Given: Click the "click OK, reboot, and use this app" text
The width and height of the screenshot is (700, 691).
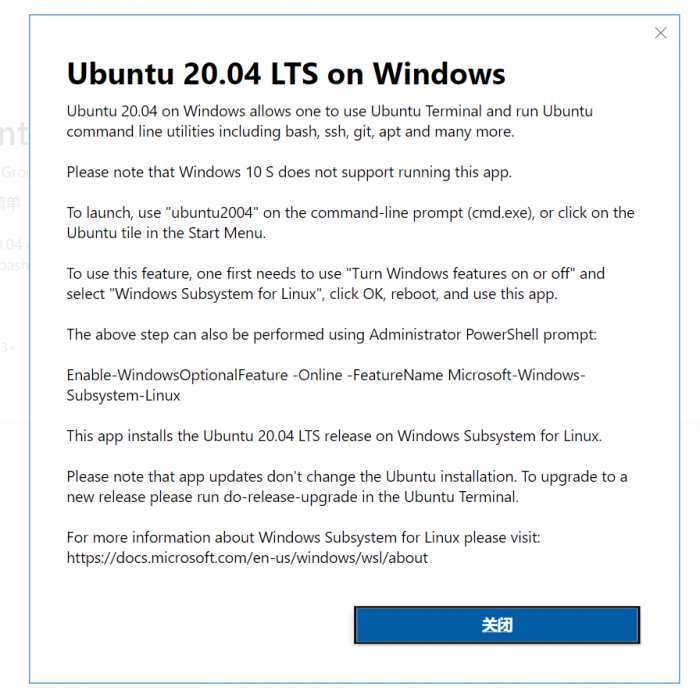Looking at the screenshot, I should [459, 293].
